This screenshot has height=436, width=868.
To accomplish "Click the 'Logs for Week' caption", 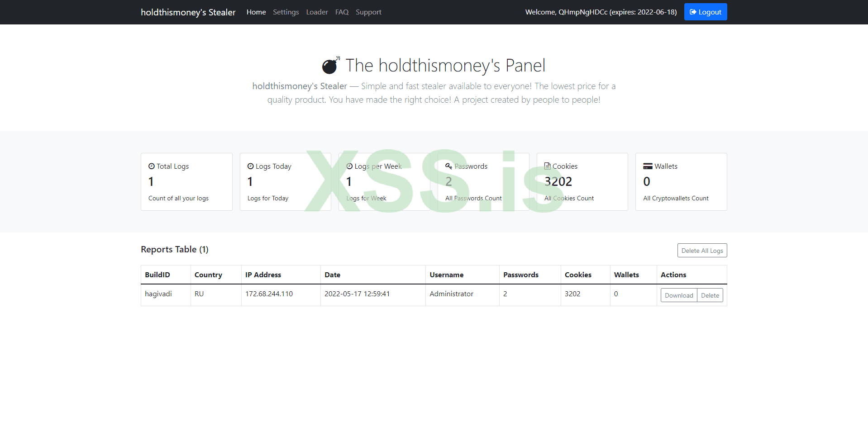I will (x=366, y=198).
